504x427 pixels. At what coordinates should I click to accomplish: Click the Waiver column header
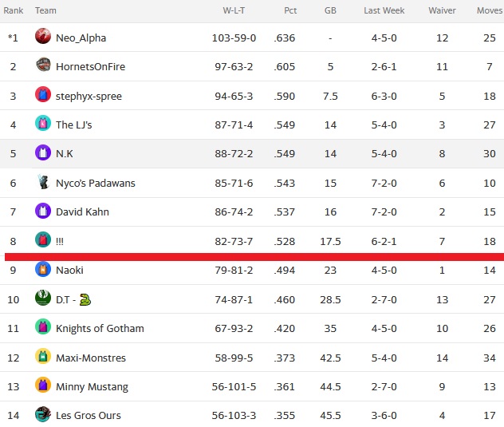pyautogui.click(x=442, y=10)
